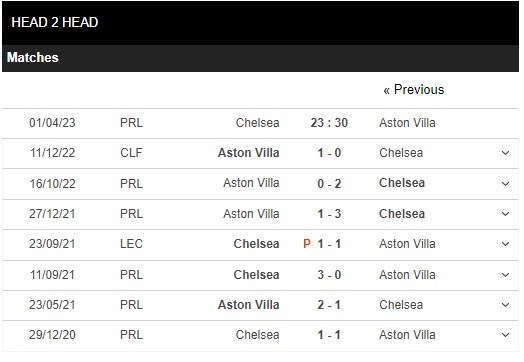524x362 pixels.
Task: Expand the 27/12/21 match details chevron
Action: click(x=505, y=214)
